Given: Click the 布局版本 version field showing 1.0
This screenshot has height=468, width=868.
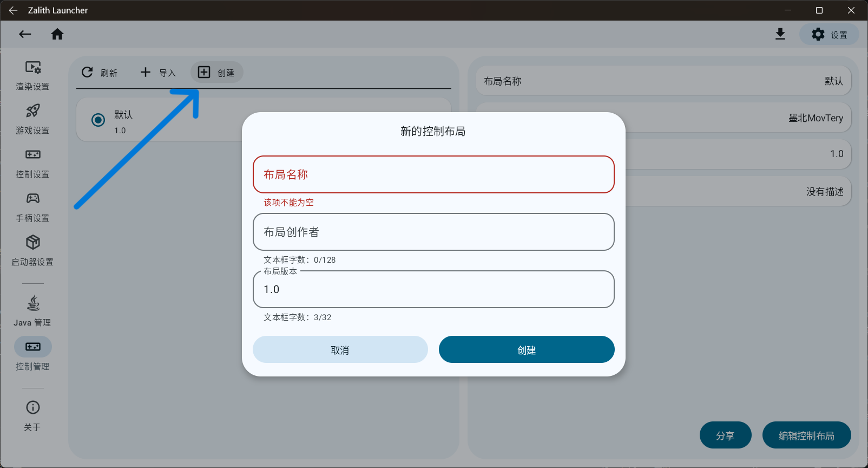Looking at the screenshot, I should coord(433,290).
